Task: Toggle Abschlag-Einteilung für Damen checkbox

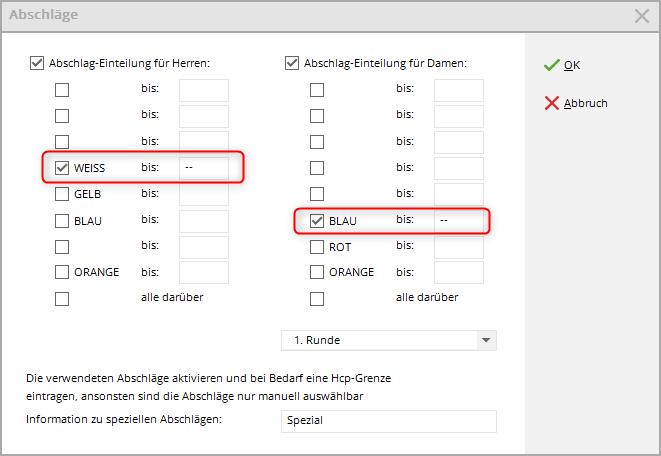Action: [292, 63]
